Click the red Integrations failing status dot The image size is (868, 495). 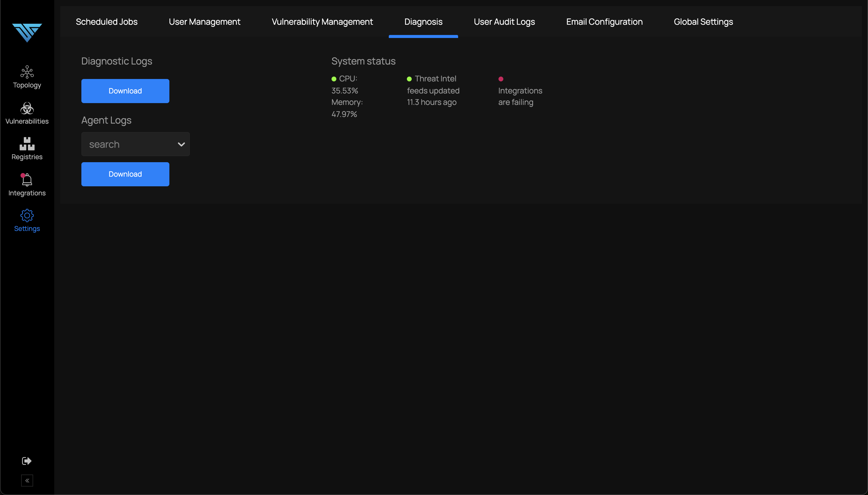(x=501, y=79)
